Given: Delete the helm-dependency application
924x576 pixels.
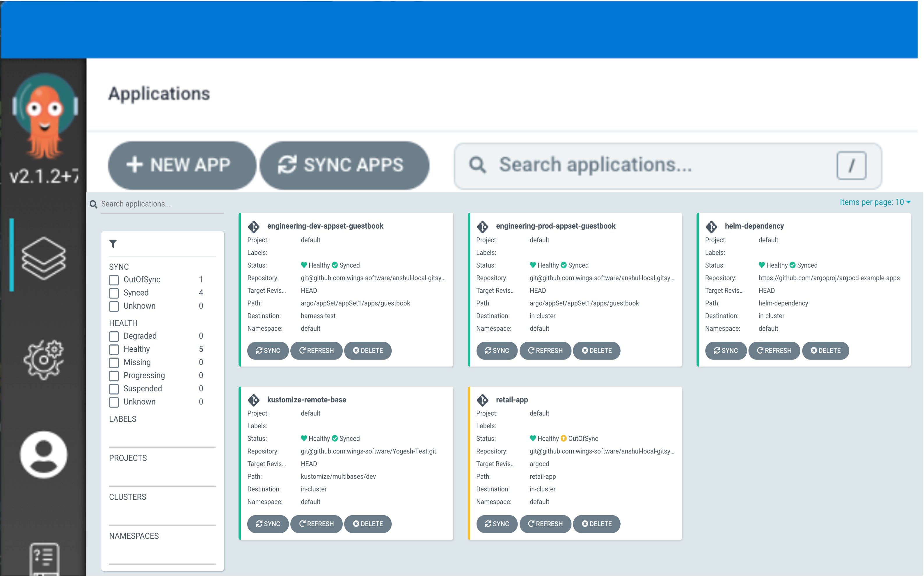Looking at the screenshot, I should [825, 351].
